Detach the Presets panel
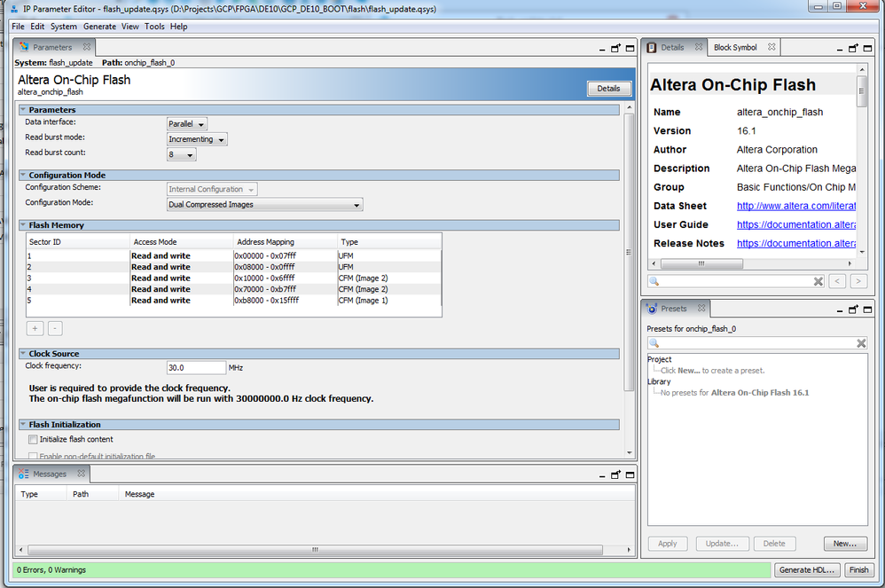The height and width of the screenshot is (588, 885). (x=853, y=310)
